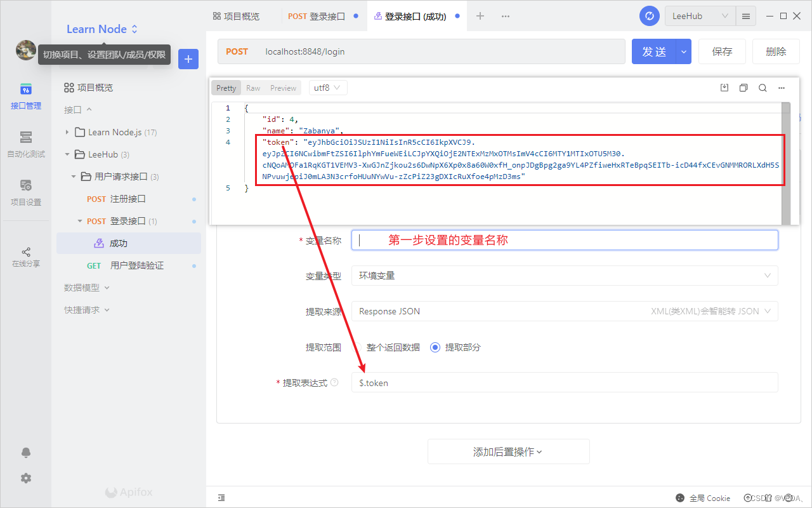Click the blue sync refresh icon

coord(650,16)
